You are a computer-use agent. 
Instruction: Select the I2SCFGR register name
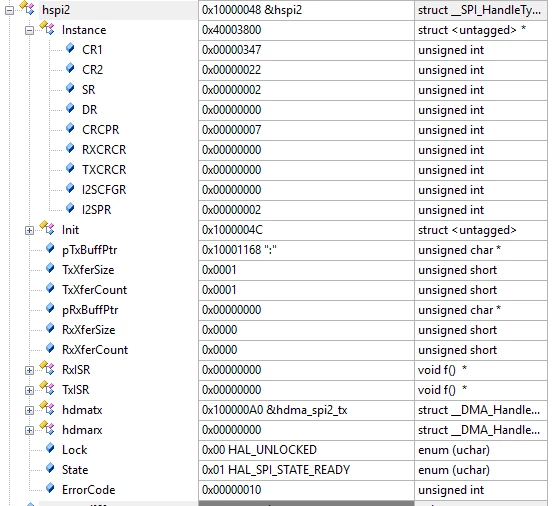pyautogui.click(x=104, y=190)
